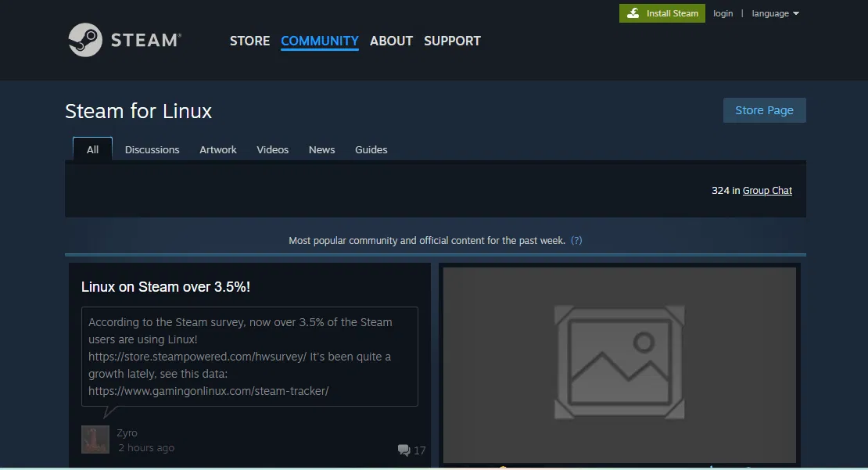868x470 pixels.
Task: Open the ABOUT page
Action: (x=391, y=41)
